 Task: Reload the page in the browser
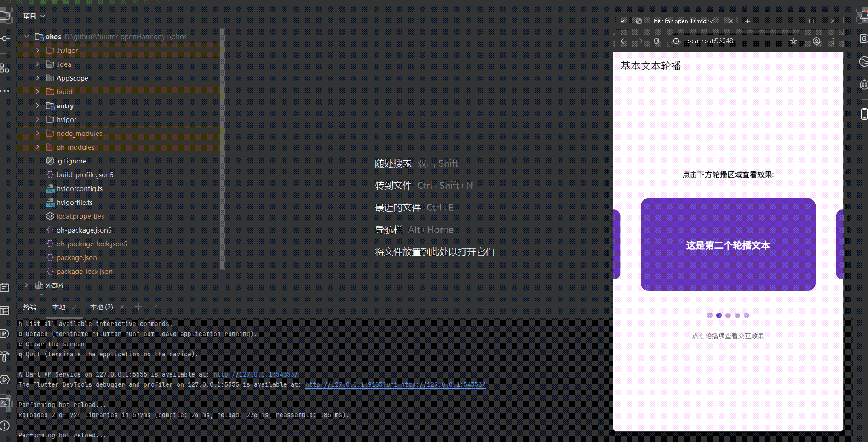[x=656, y=41]
